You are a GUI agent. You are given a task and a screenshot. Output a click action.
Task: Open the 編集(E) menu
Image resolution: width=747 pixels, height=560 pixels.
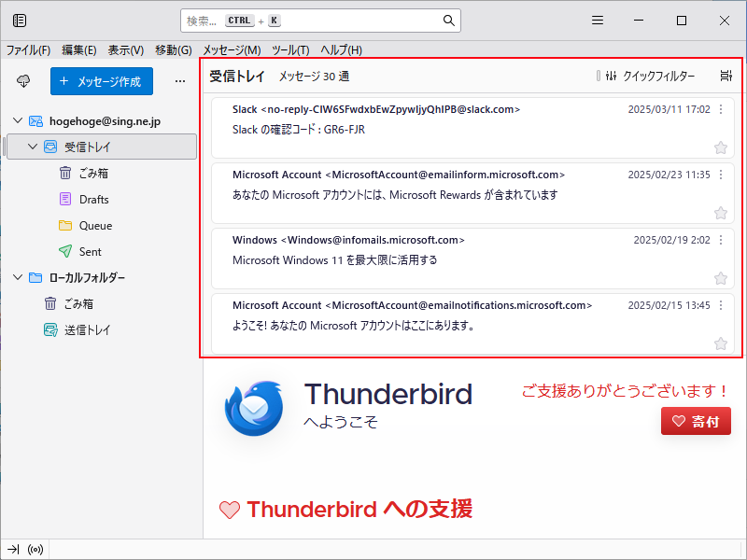(x=79, y=50)
